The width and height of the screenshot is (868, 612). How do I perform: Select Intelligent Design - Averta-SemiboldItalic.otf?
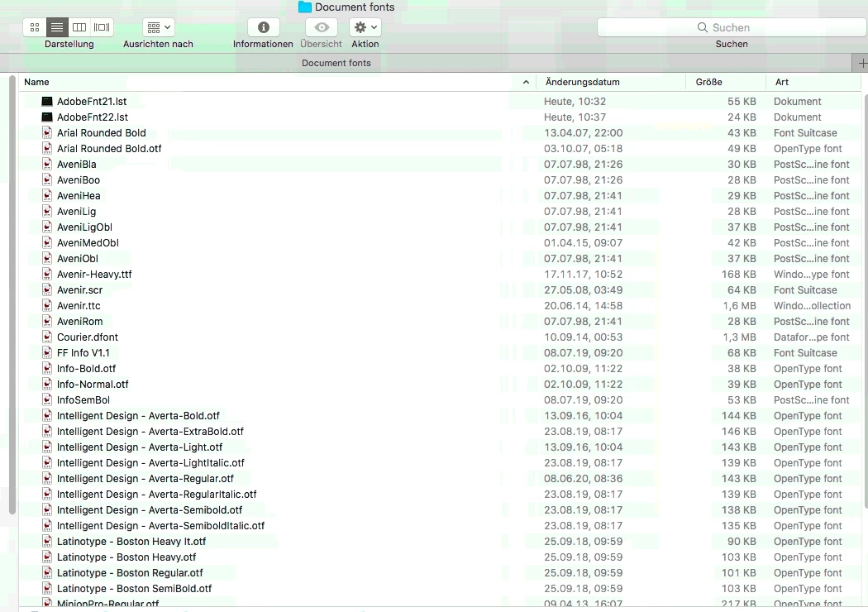click(160, 526)
